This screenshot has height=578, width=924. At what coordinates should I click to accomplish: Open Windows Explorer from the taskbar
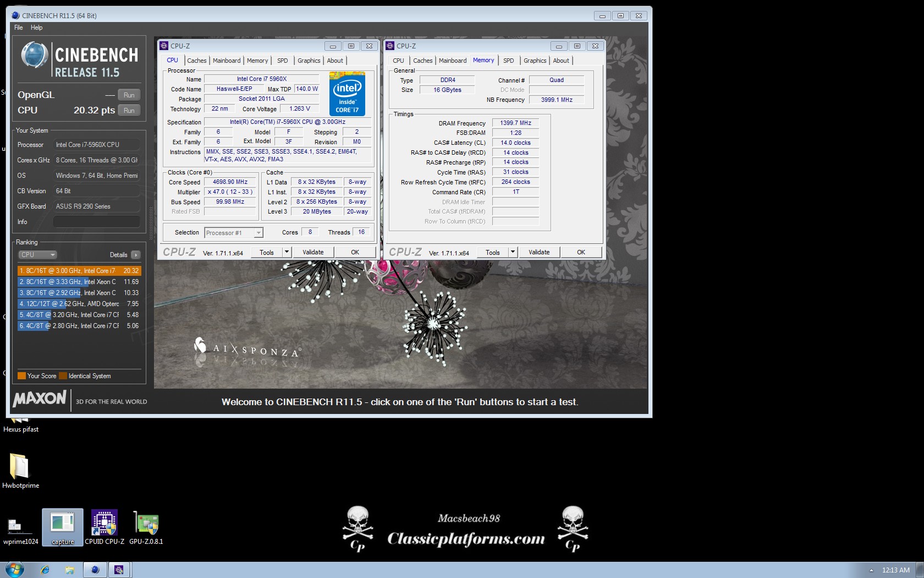pyautogui.click(x=70, y=570)
